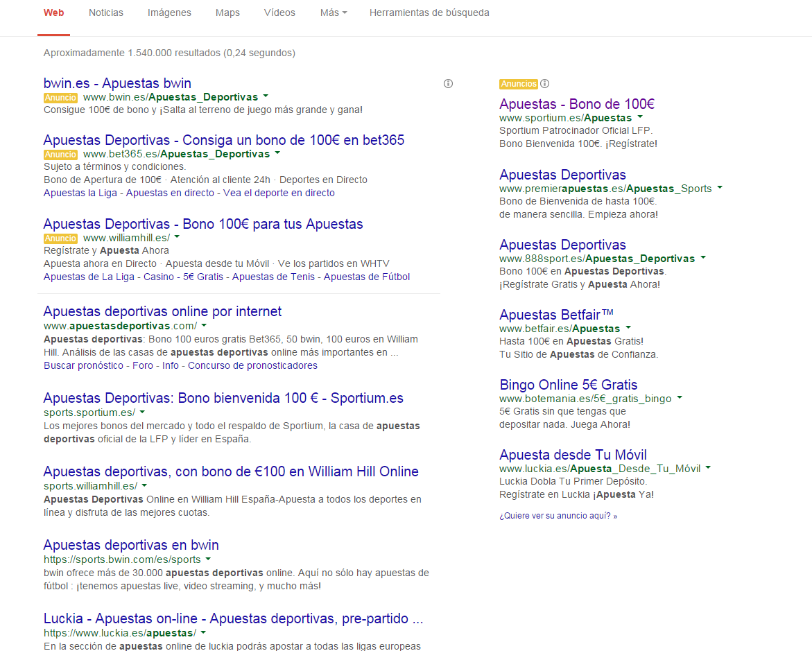Open the Luckia - Apuestas on-line result

pos(234,619)
